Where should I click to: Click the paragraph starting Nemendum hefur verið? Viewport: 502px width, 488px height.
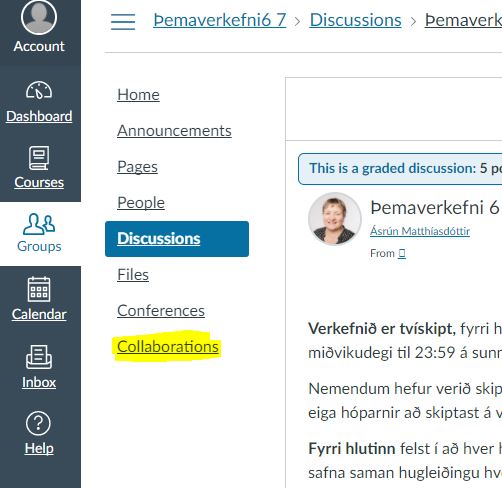pos(405,401)
